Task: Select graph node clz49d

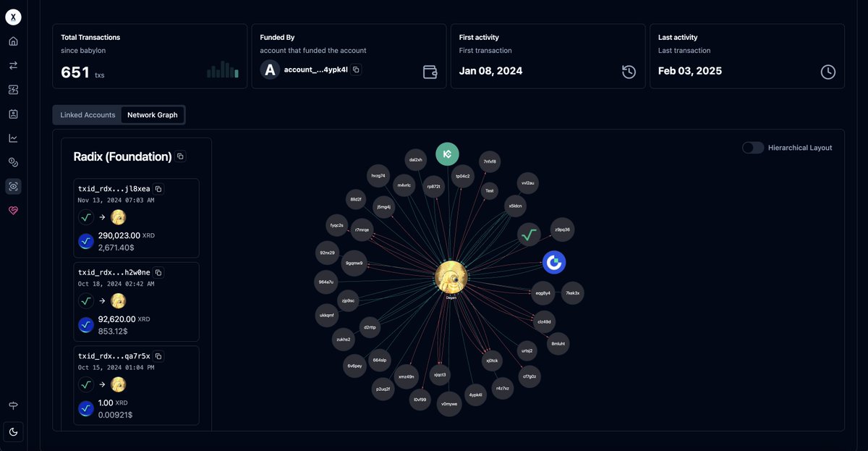Action: (544, 321)
